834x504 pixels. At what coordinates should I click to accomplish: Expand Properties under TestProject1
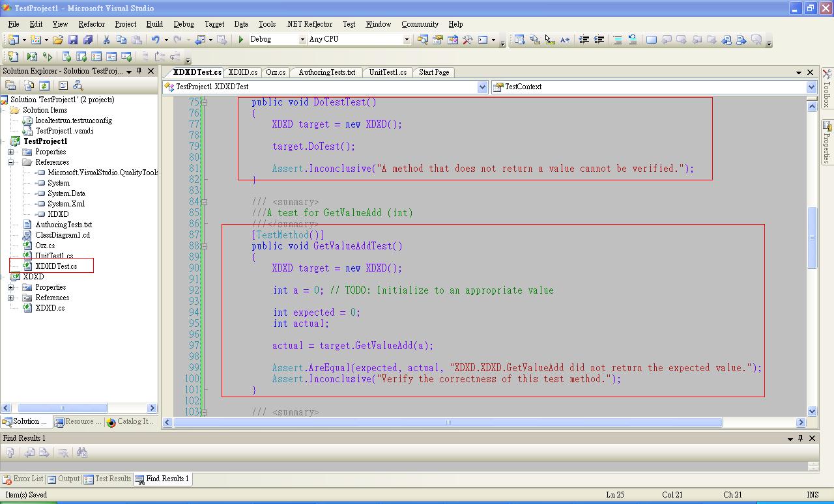coord(11,152)
